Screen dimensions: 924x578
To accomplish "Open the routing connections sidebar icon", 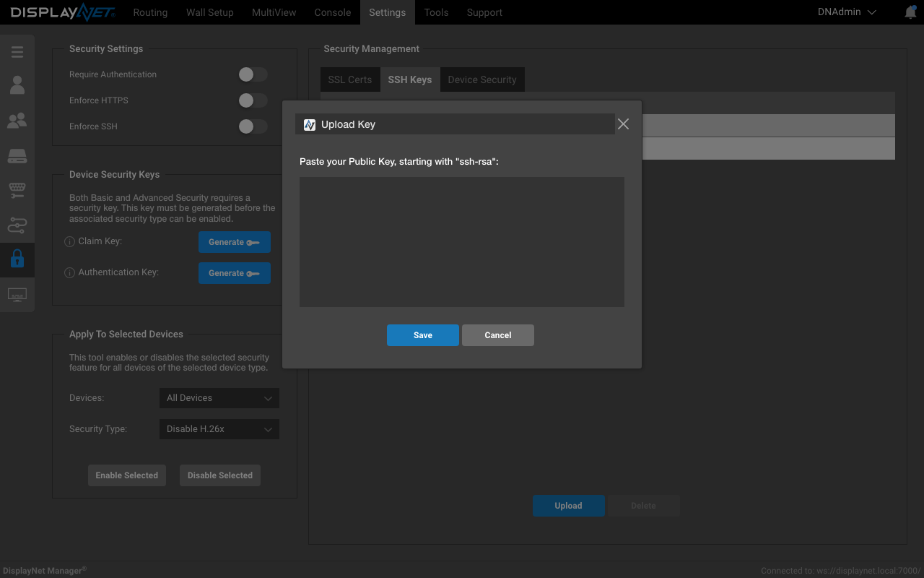I will (x=17, y=225).
